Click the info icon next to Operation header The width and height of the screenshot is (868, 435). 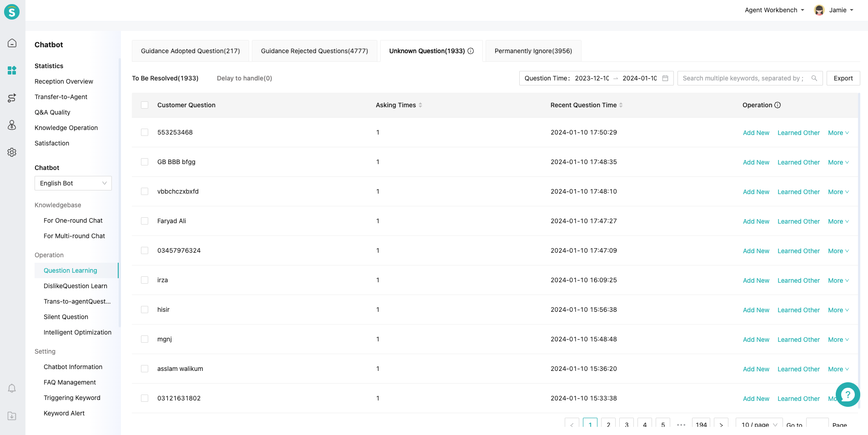tap(778, 105)
